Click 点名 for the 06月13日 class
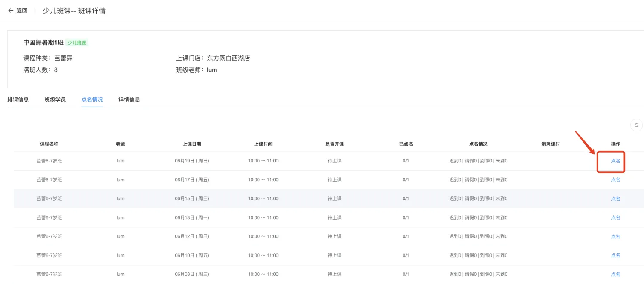 click(615, 218)
